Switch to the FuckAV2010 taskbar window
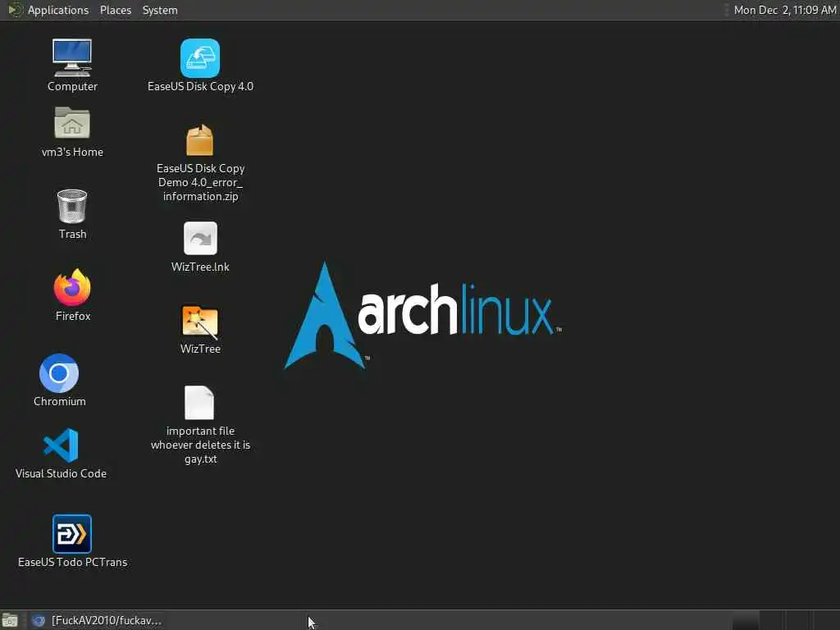Screen dimensions: 840x630 click(x=97, y=620)
